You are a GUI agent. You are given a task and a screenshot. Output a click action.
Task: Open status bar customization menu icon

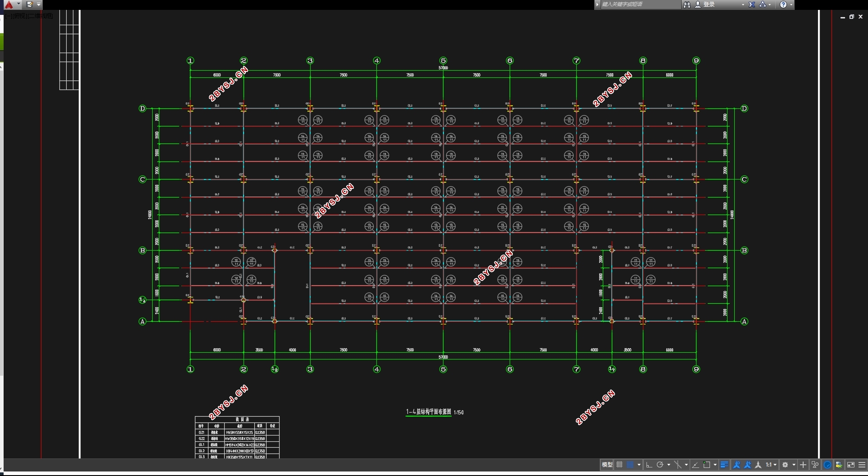point(862,465)
